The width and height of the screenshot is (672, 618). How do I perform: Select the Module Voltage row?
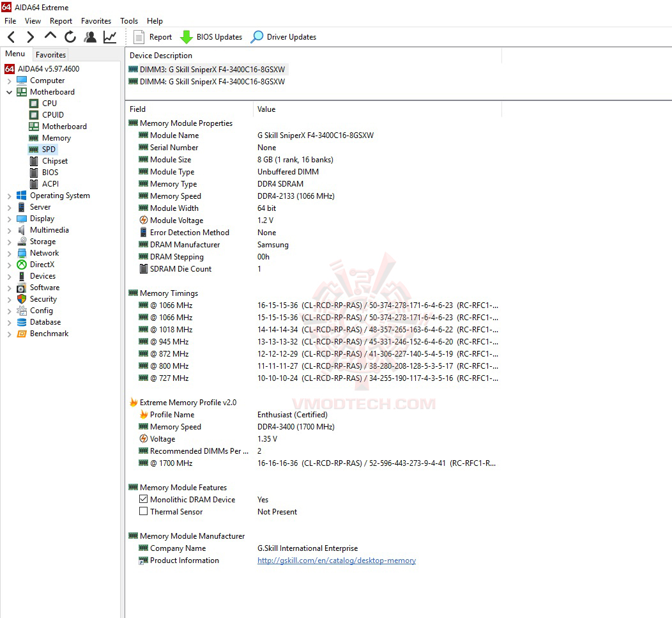314,220
